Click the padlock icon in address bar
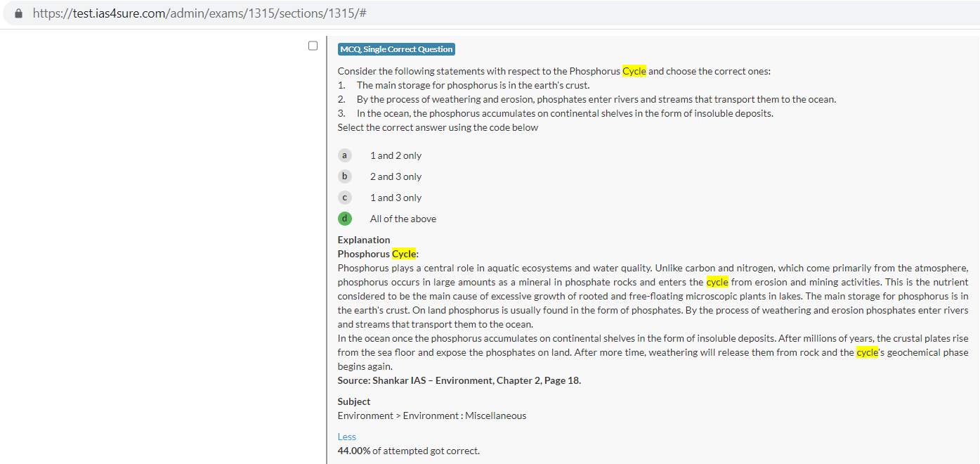 click(19, 13)
